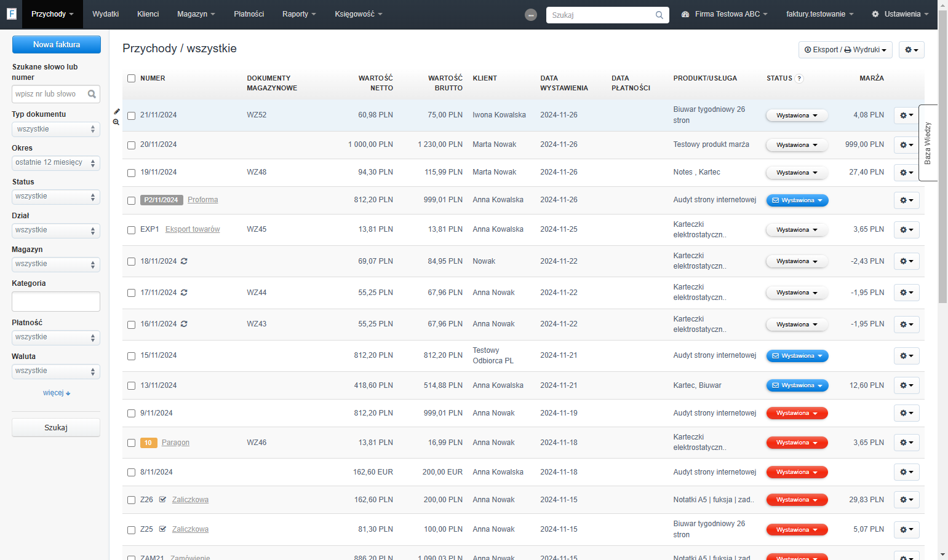This screenshot has height=560, width=948.
Task: Open gear actions for invoice 15/11/2024
Action: [906, 356]
